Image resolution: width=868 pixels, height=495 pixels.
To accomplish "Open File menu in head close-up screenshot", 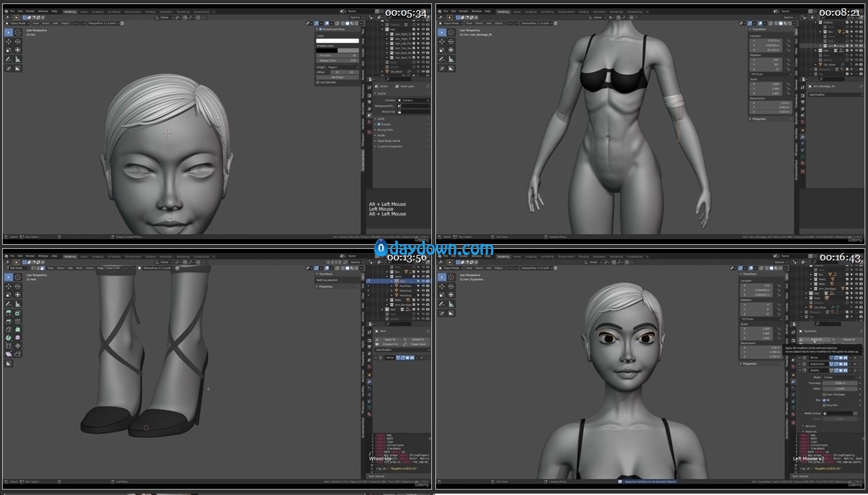I will point(13,11).
